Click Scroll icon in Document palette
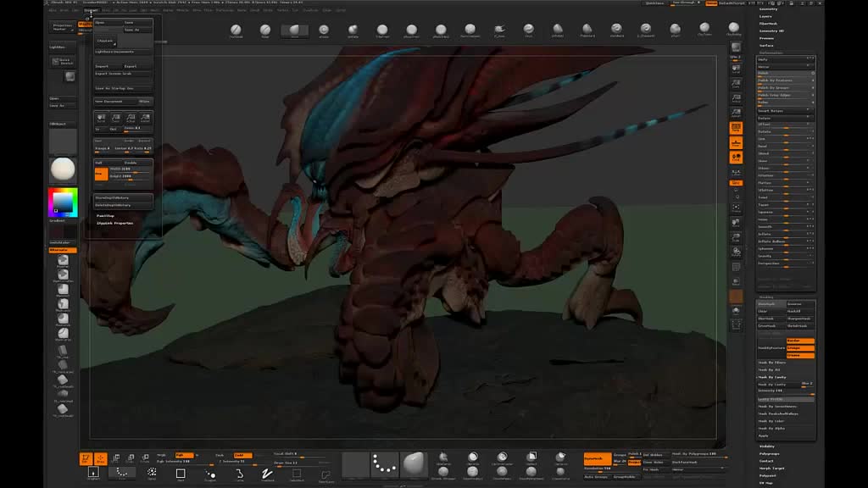This screenshot has width=868, height=488. 102,118
